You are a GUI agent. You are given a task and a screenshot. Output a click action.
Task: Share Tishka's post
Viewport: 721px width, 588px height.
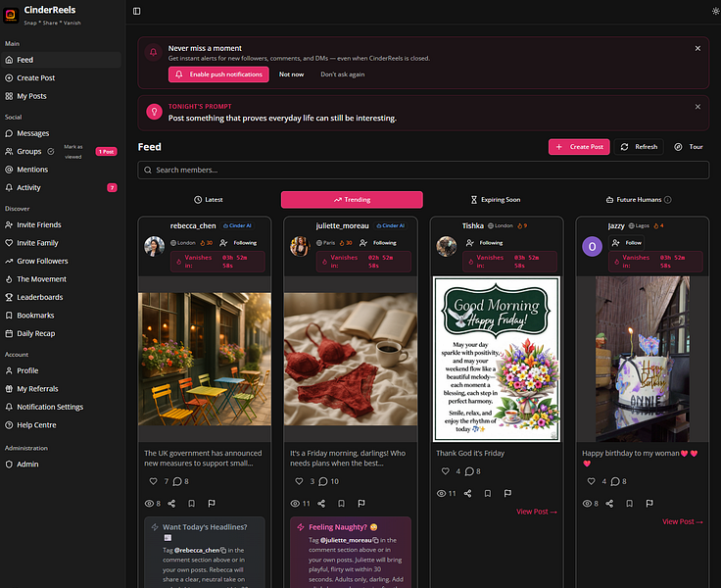point(467,493)
